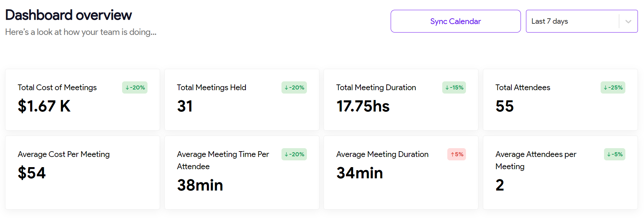644x219 pixels.
Task: Click the 17.75hs duration value
Action: [x=363, y=106]
